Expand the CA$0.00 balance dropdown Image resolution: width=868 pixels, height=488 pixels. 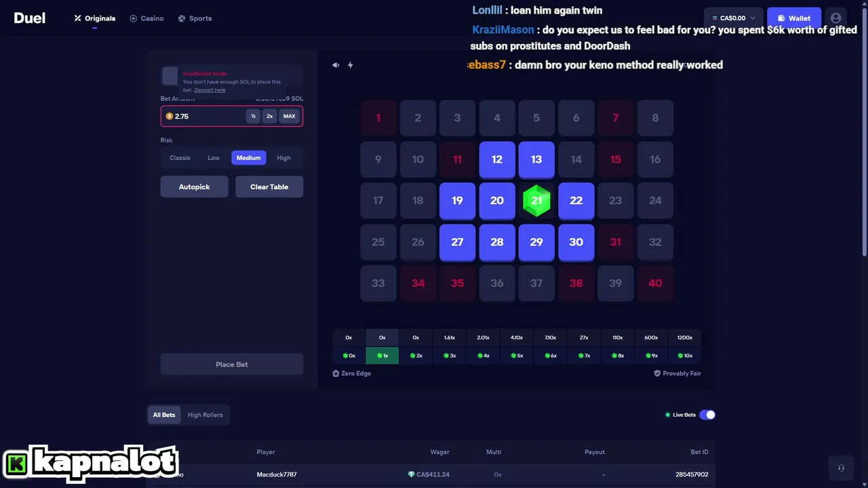[734, 18]
